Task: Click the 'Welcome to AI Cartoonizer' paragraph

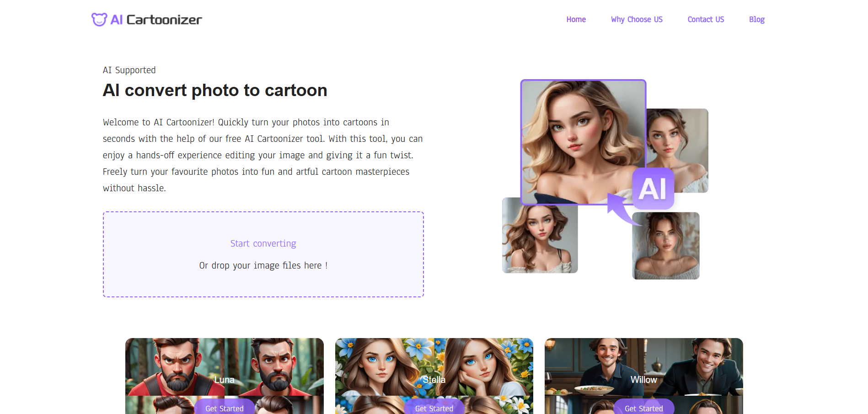Action: pos(263,155)
